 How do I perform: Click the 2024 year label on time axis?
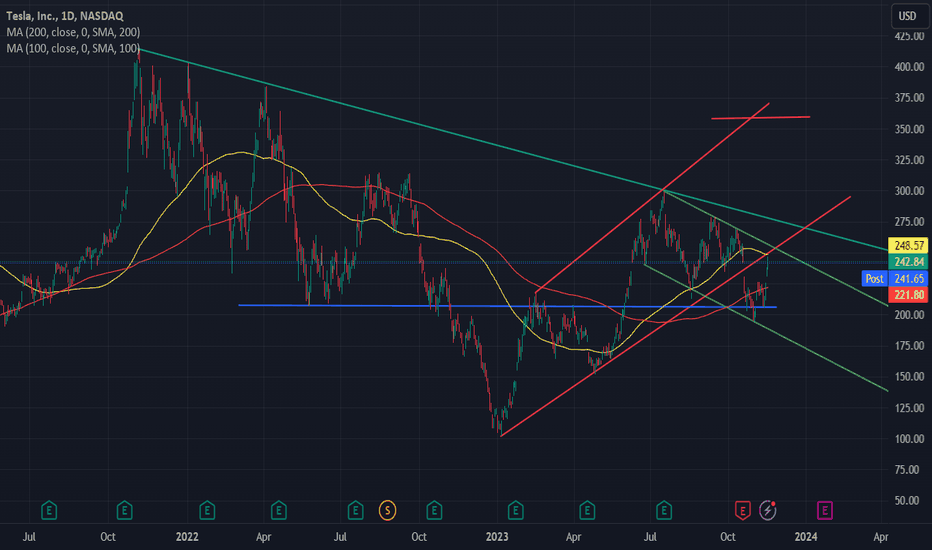[806, 537]
